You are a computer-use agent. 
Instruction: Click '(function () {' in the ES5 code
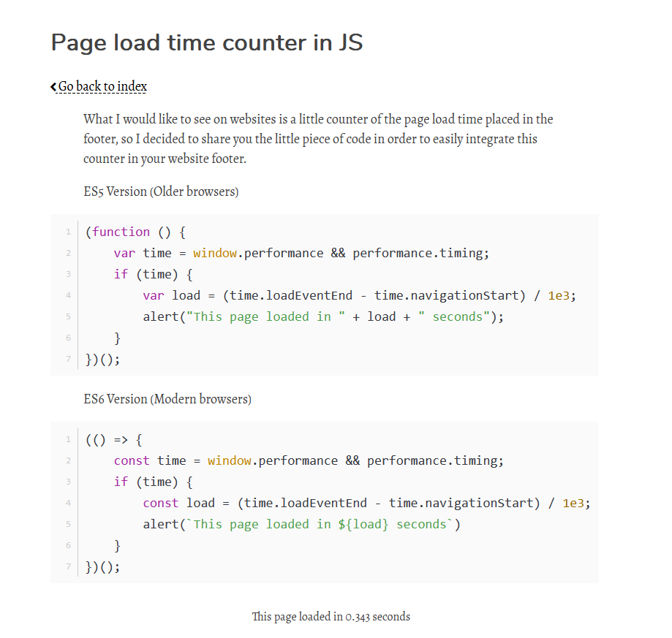(x=135, y=232)
